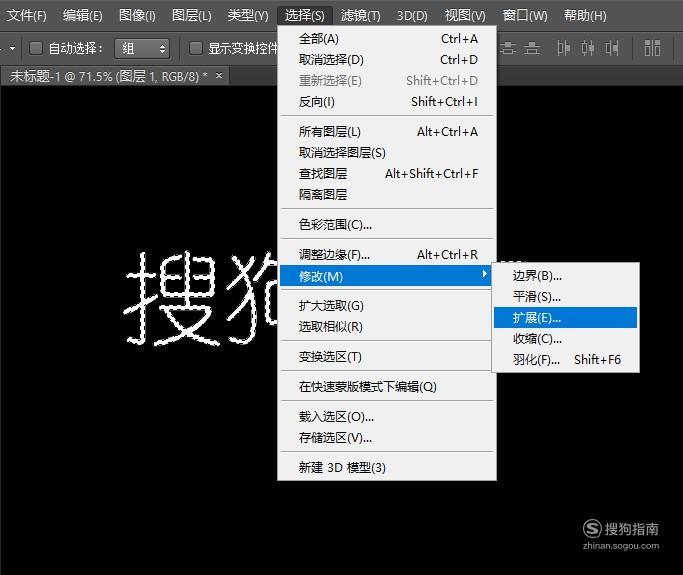This screenshot has width=683, height=575.
Task: Open 调整边缘(F)... dialog
Action: (387, 254)
